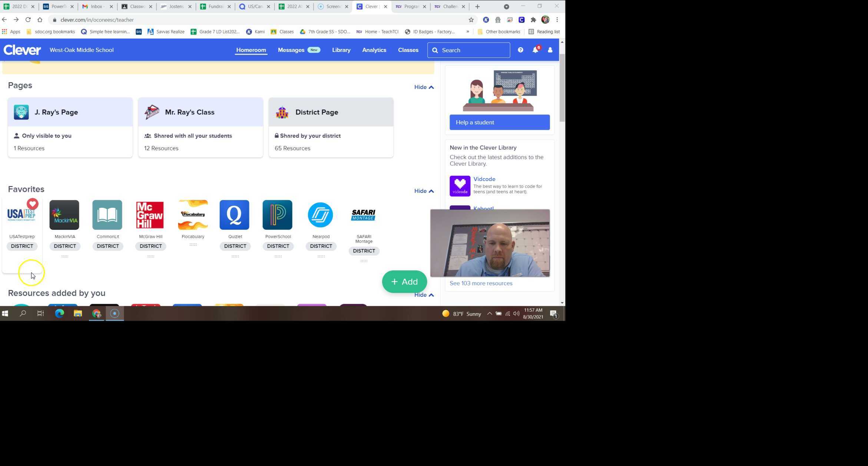Open the user profile account icon
Image resolution: width=868 pixels, height=466 pixels.
point(550,50)
